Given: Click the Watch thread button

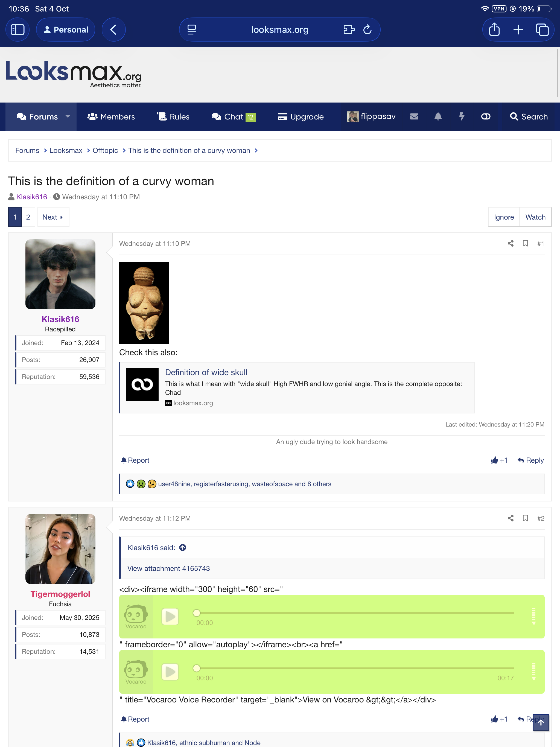Looking at the screenshot, I should click(535, 217).
